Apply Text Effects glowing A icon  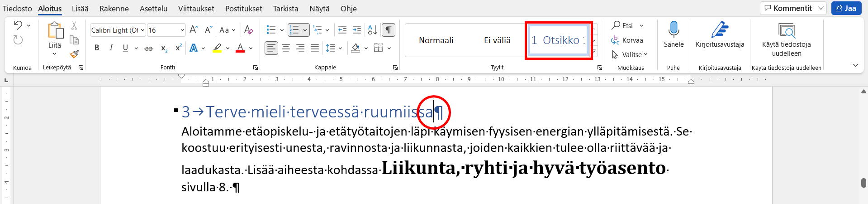[194, 48]
